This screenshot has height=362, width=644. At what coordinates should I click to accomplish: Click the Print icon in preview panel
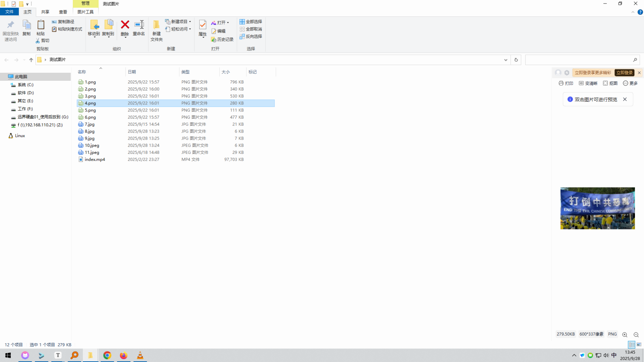(x=566, y=83)
